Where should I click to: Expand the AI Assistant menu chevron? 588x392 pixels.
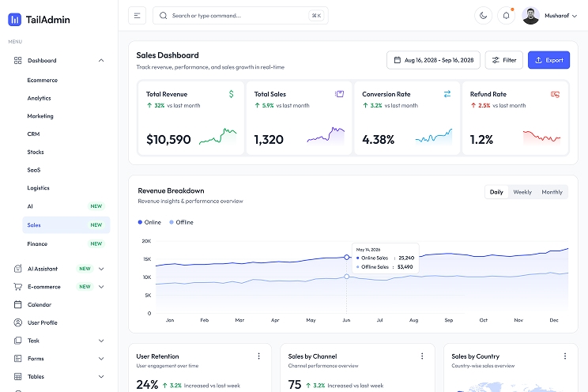click(x=101, y=269)
